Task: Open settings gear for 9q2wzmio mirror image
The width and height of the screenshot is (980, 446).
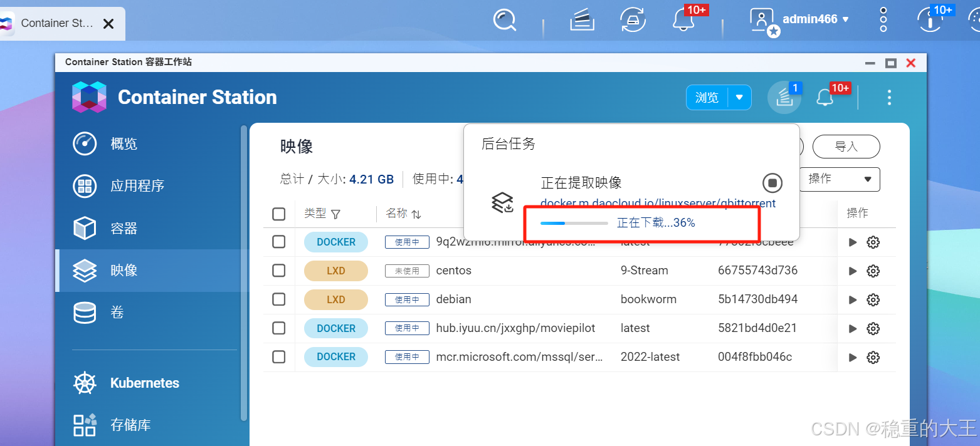Action: tap(873, 242)
